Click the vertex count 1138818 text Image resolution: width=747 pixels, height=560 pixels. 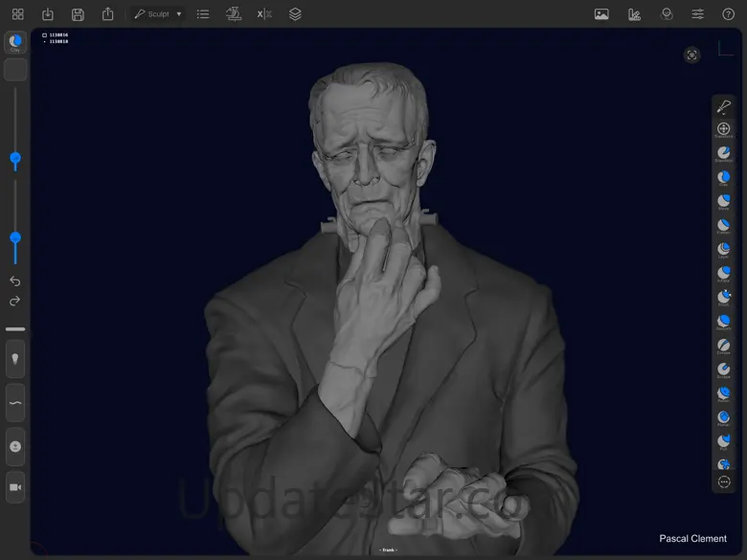coord(58,41)
